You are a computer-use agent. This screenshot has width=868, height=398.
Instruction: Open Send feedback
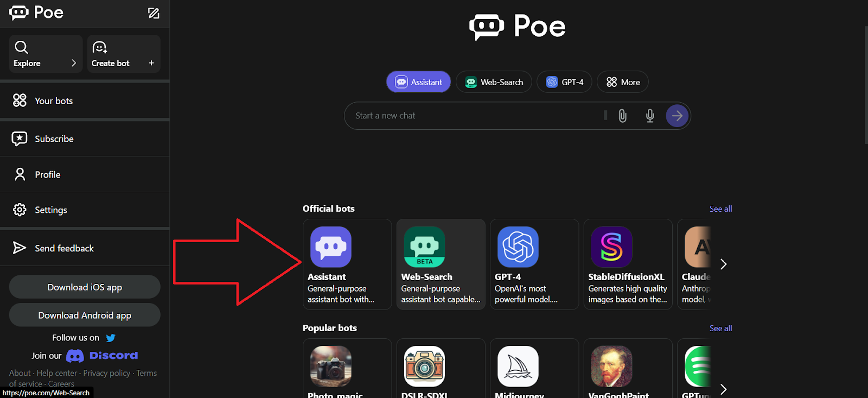click(x=85, y=248)
